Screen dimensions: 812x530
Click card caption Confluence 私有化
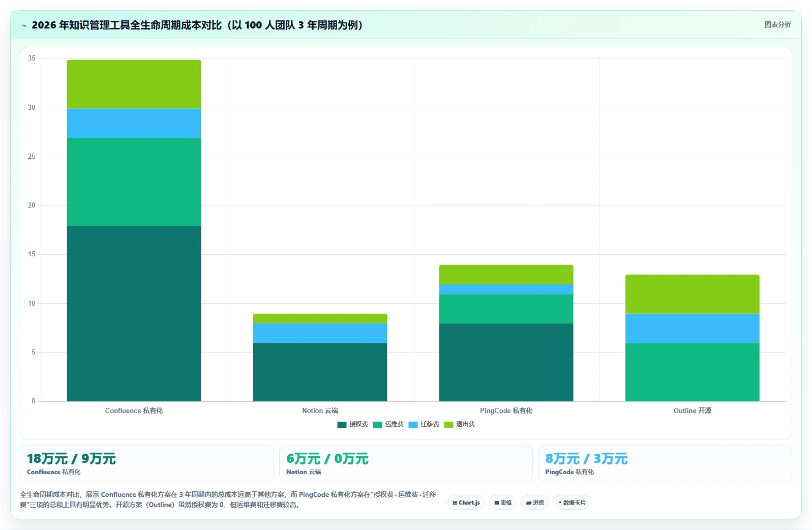tap(54, 472)
